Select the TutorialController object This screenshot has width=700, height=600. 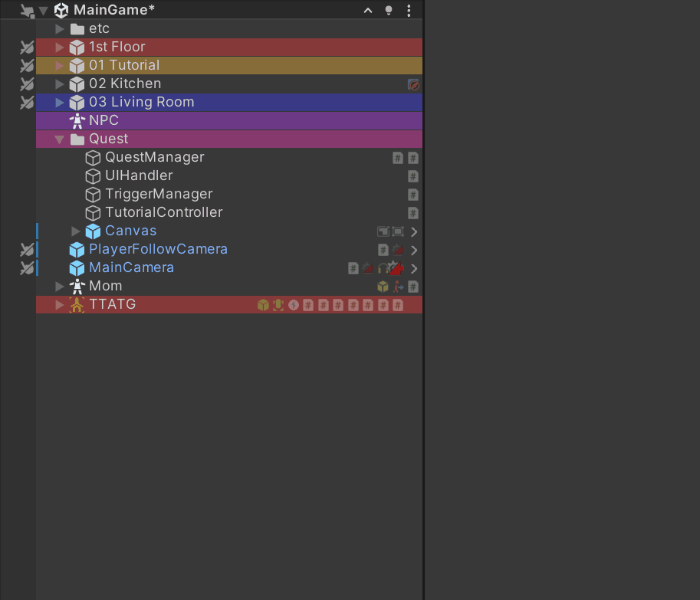tap(164, 213)
